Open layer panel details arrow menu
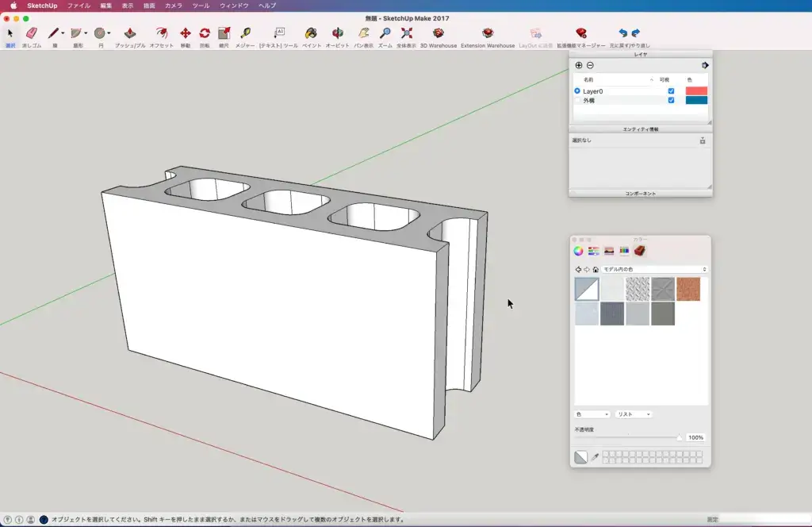Image resolution: width=812 pixels, height=527 pixels. coord(705,65)
